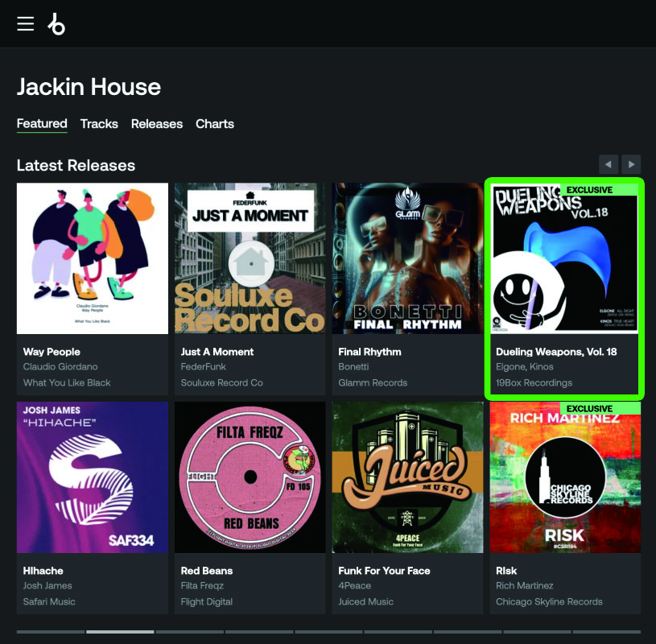Open the Charts tab
Image resolution: width=656 pixels, height=644 pixels.
point(215,124)
